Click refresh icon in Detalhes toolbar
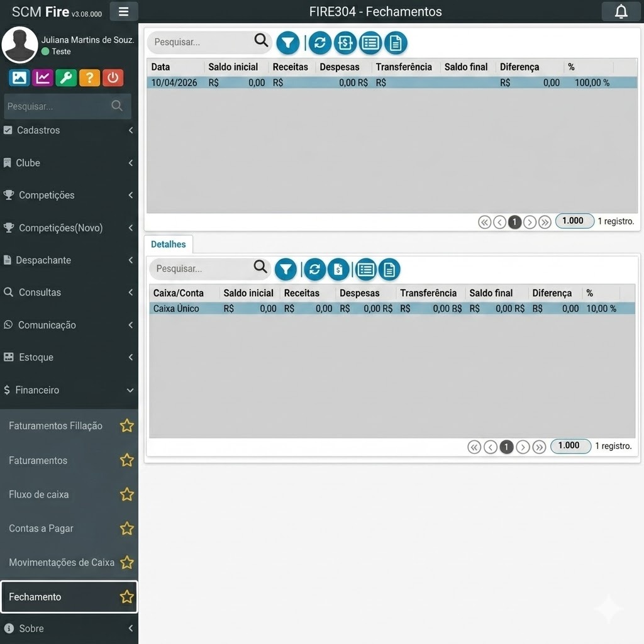The width and height of the screenshot is (644, 644). click(314, 270)
